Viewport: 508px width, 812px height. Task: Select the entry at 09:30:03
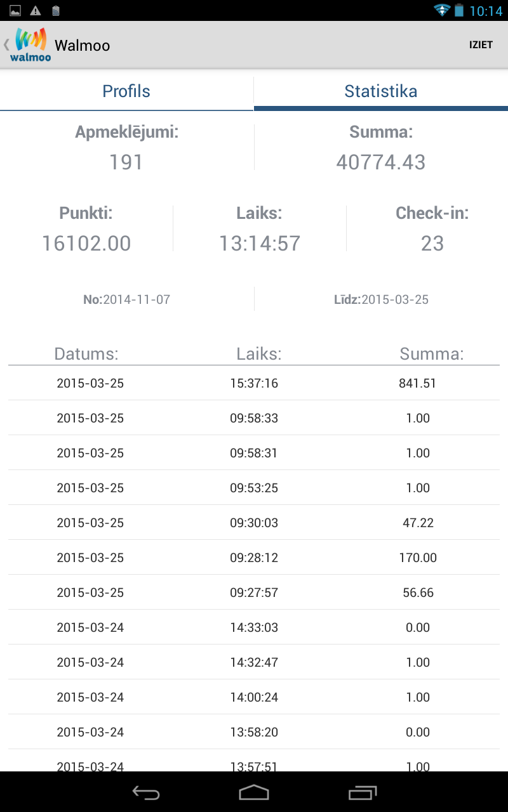[254, 523]
